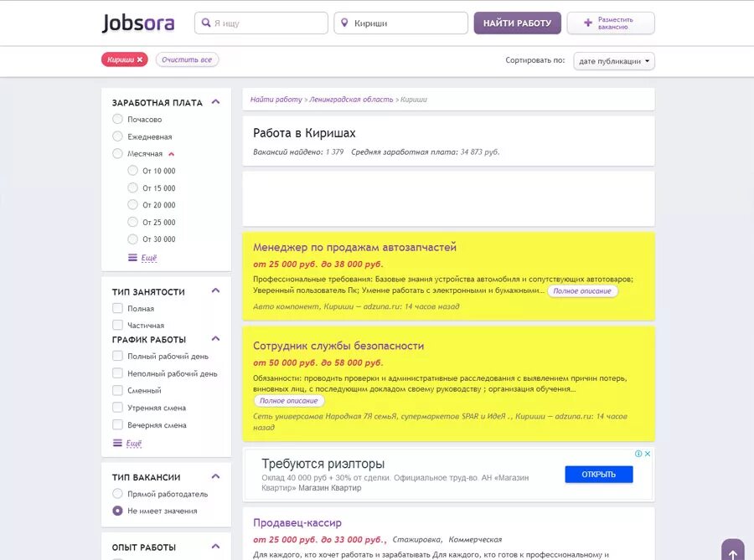Click the Jobsora logo
Image resolution: width=754 pixels, height=560 pixels.
click(138, 23)
